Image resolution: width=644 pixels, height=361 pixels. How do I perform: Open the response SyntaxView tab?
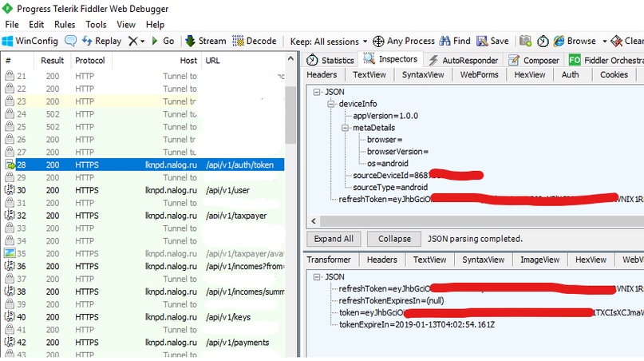click(x=483, y=260)
